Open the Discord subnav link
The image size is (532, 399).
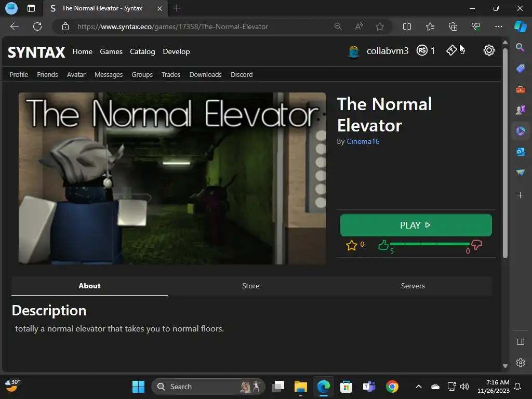pos(242,74)
